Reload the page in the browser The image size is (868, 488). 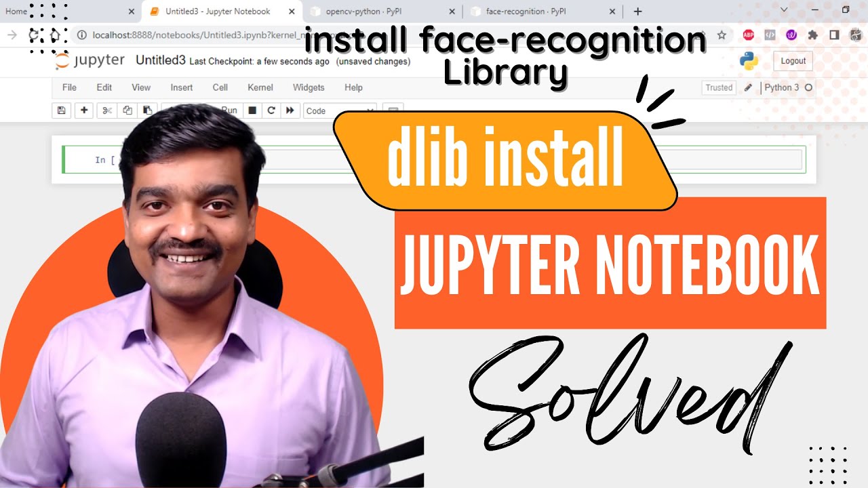pos(33,35)
